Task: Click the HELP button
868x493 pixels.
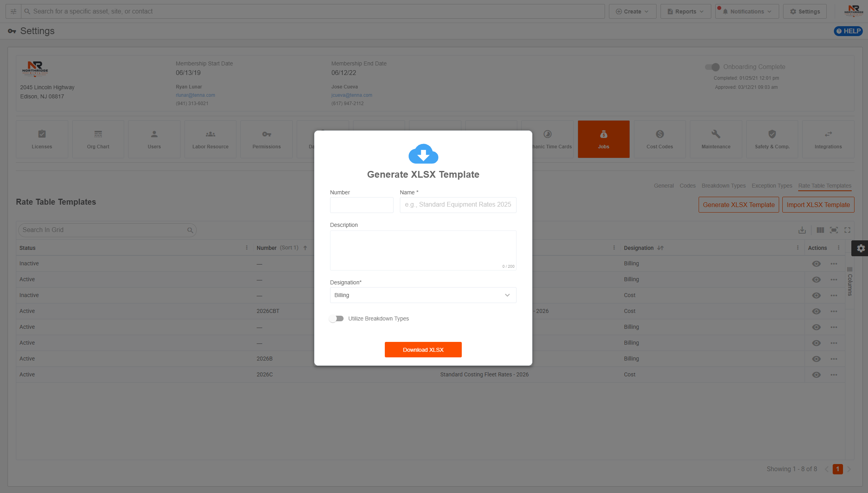Action: pos(848,31)
